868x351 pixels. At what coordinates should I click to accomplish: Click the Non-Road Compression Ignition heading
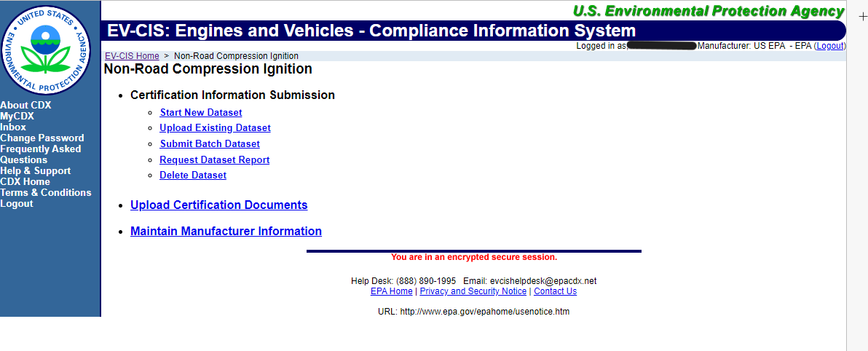[x=208, y=69]
